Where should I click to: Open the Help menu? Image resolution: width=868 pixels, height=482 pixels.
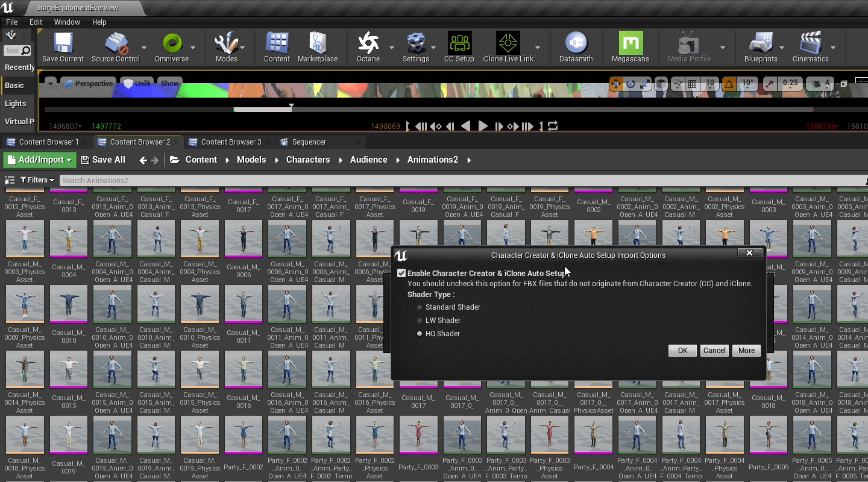coord(99,22)
